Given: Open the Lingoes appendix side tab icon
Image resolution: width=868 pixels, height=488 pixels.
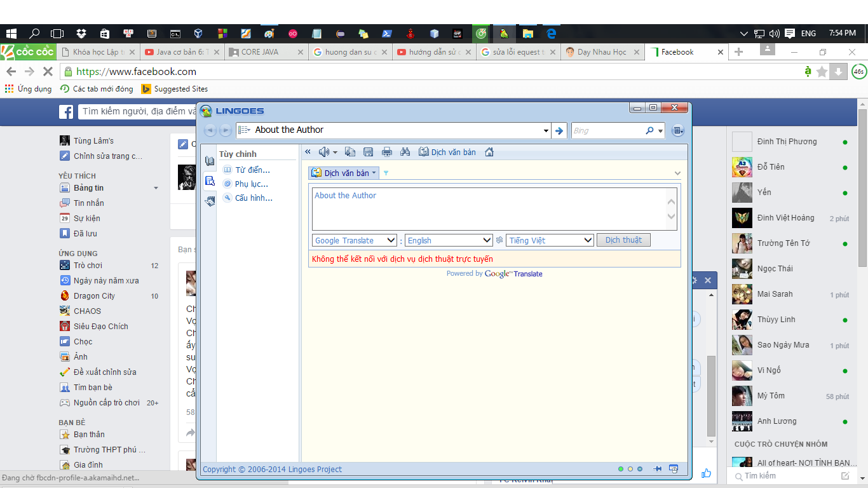Looking at the screenshot, I should tap(210, 201).
